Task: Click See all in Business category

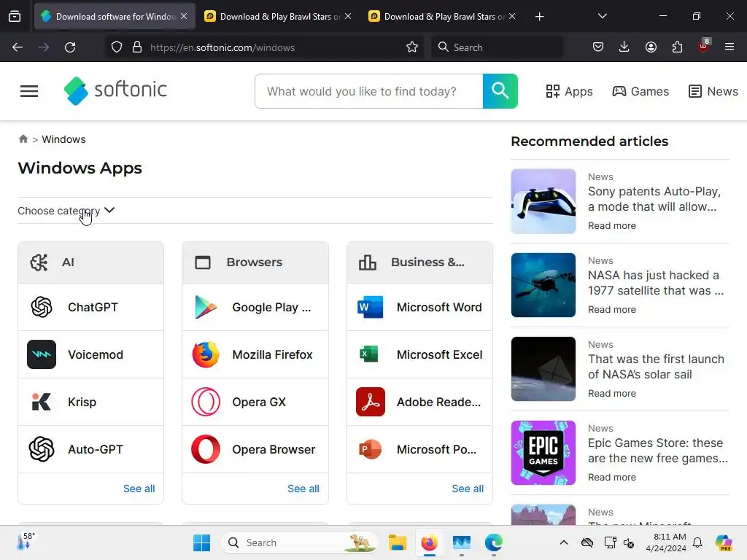Action: click(468, 489)
